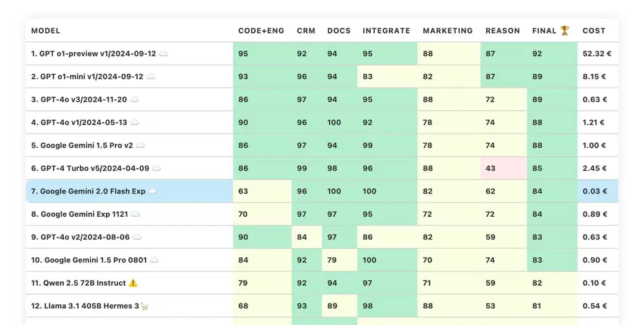Select the cloud icon after GPT-4o v3/2024-11-20
This screenshot has height=325, width=644.
pyautogui.click(x=135, y=100)
